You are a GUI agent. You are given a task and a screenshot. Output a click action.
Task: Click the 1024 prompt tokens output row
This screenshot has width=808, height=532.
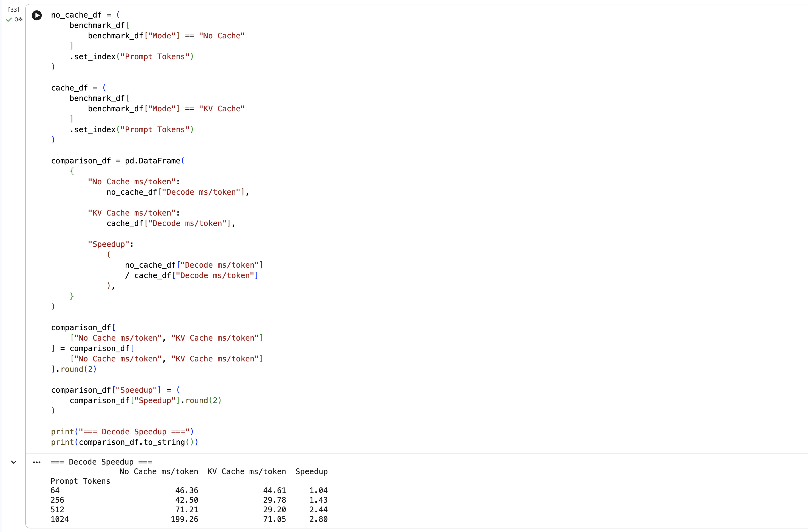click(189, 519)
